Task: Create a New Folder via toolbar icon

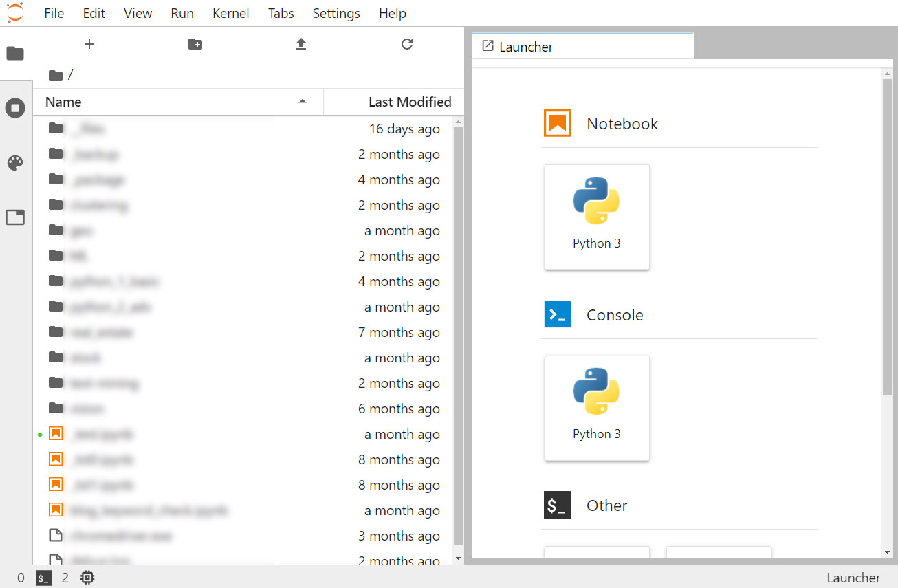Action: [x=195, y=44]
